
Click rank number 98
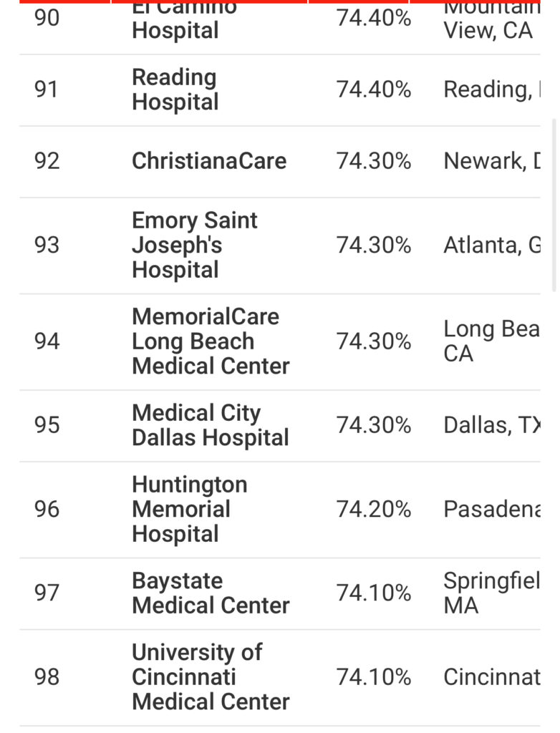coord(47,676)
